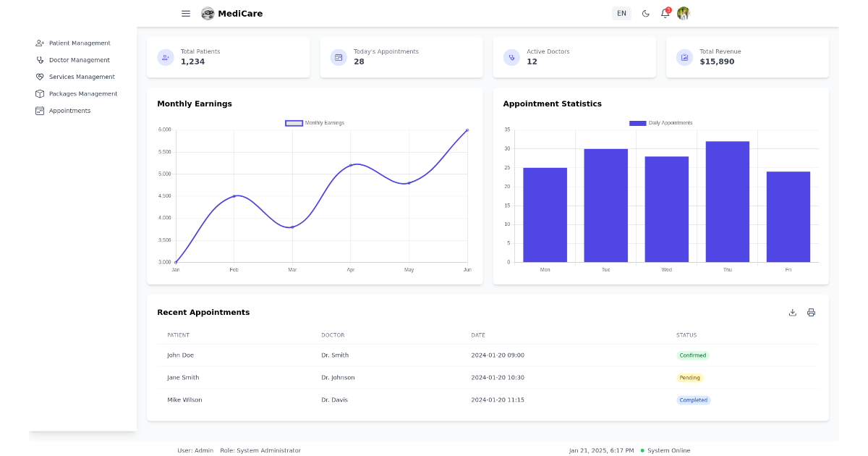
Task: Click the calendar icon on Today's Appointments card
Action: click(x=338, y=57)
